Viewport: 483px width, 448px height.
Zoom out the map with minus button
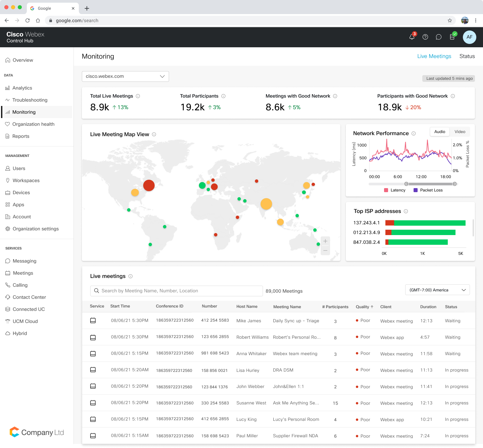click(x=325, y=250)
